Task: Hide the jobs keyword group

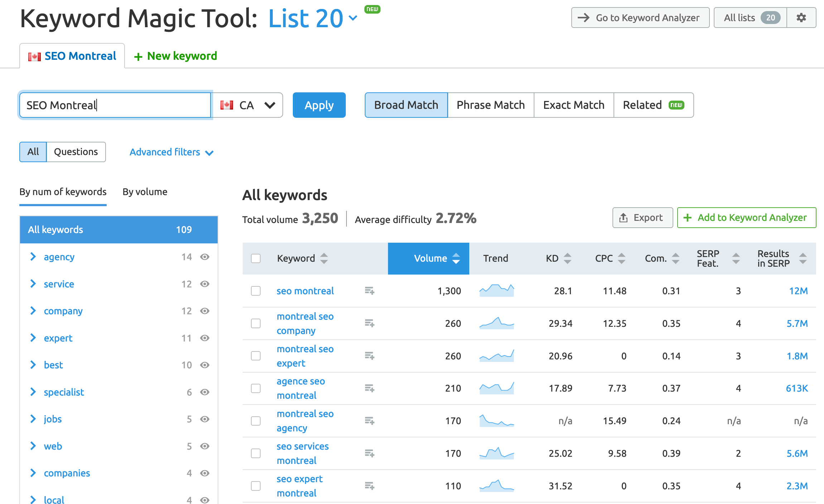Action: (x=205, y=419)
